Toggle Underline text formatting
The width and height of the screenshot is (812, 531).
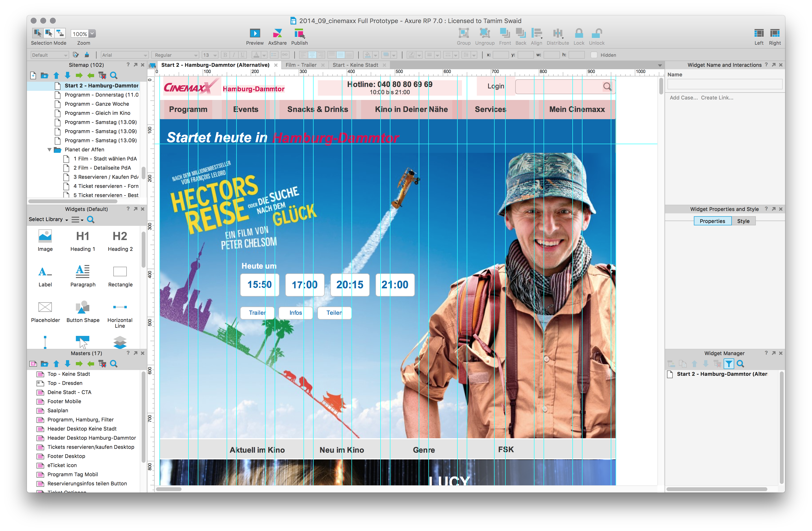coord(242,55)
